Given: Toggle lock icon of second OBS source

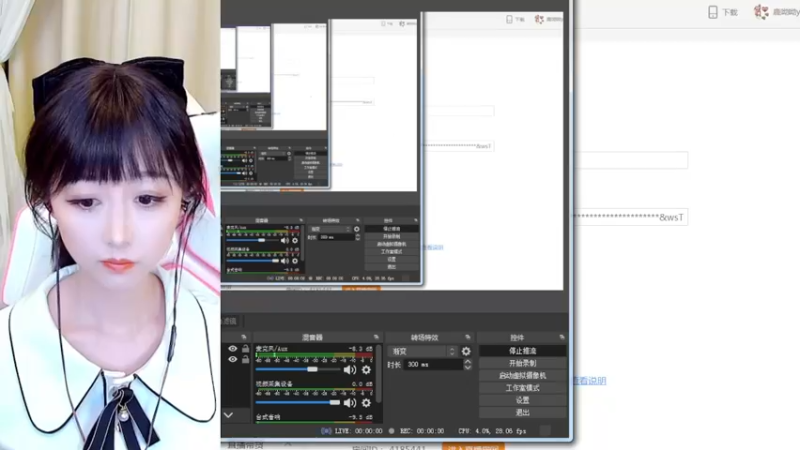Looking at the screenshot, I should point(245,360).
